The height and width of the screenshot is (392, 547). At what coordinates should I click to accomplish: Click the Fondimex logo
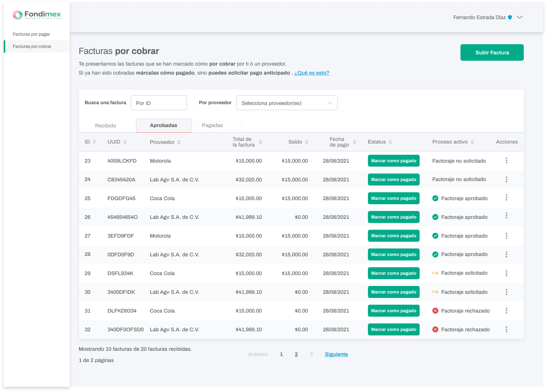tap(37, 15)
